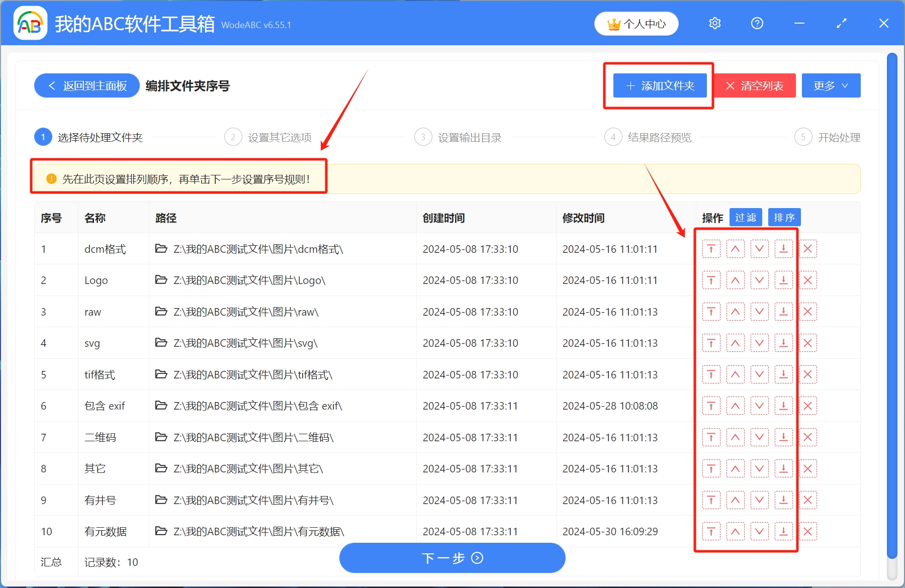905x588 pixels.
Task: Move the 包含exif folder to top
Action: point(711,406)
